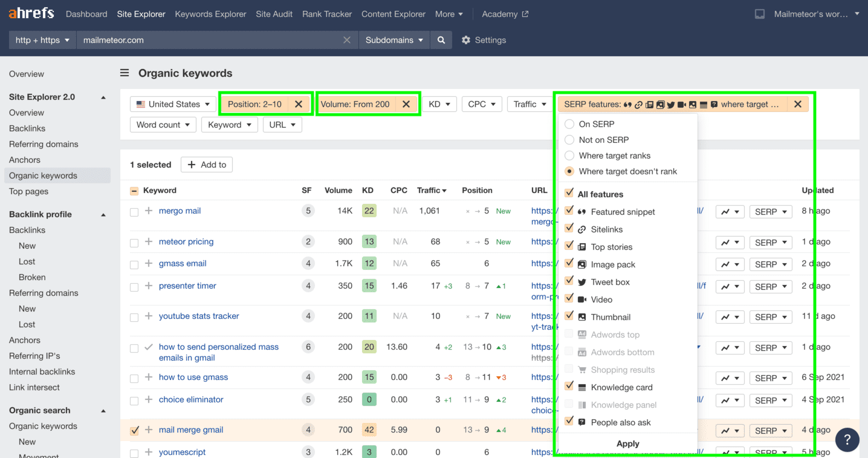868x458 pixels.
Task: Tick the mergo mail row checkbox
Action: (134, 212)
